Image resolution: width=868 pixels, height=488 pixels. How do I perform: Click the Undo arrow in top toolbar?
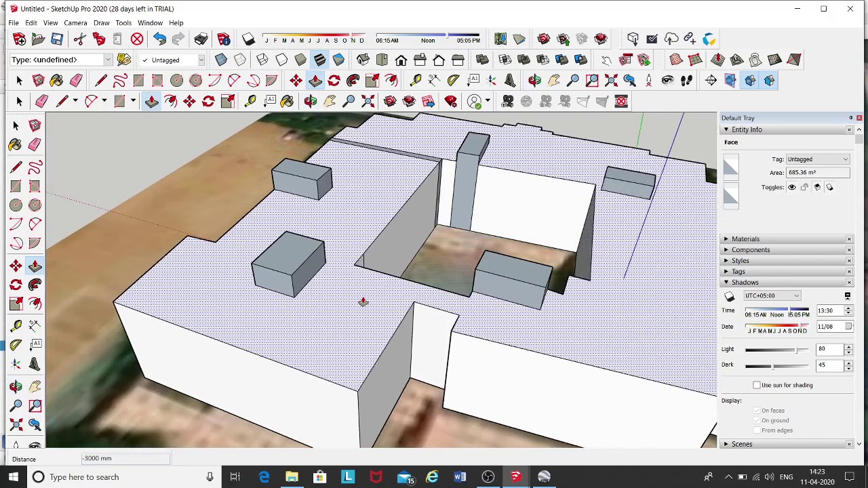pyautogui.click(x=159, y=39)
